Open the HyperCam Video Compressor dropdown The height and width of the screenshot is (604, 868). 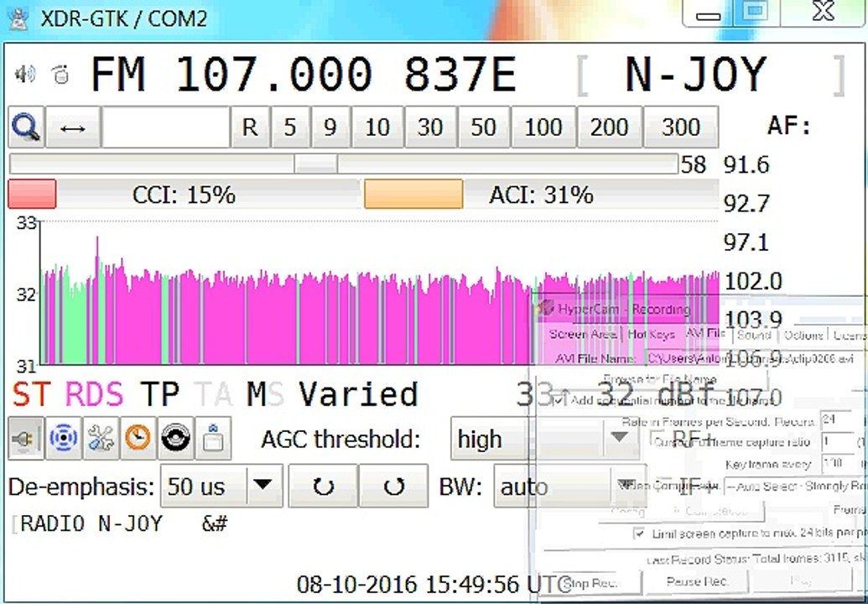click(x=796, y=486)
